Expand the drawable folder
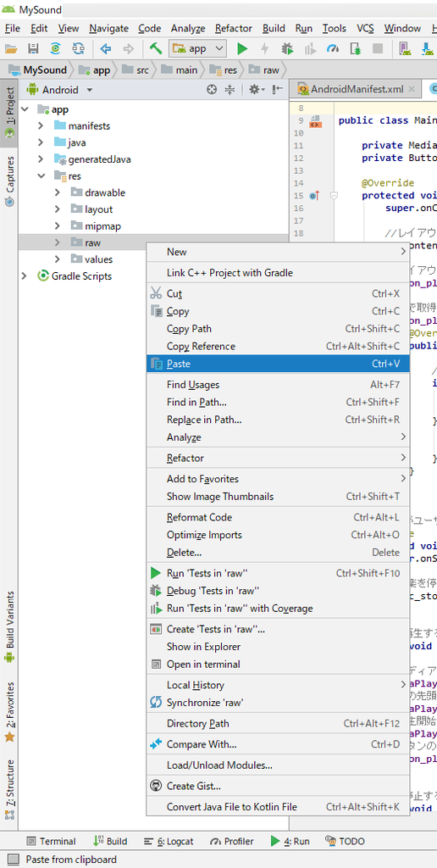 pyautogui.click(x=58, y=192)
